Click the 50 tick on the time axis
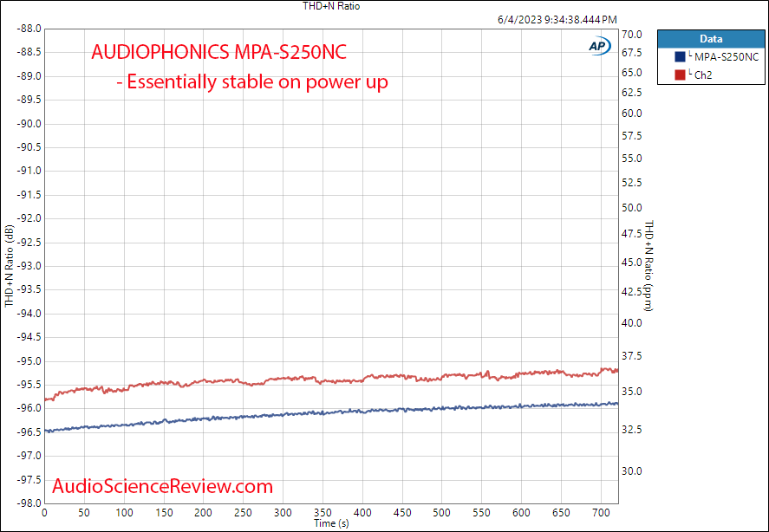The image size is (769, 532). coord(84,513)
